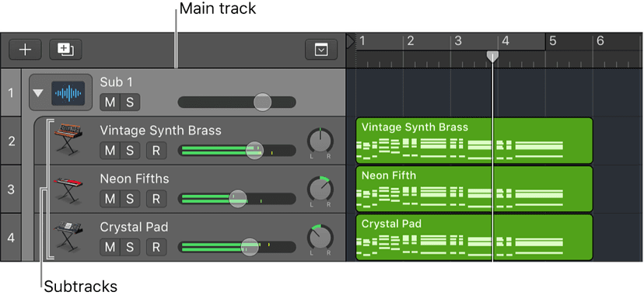This screenshot has height=299, width=644.
Task: Click the Vintage Synth Brass pan knob
Action: pos(320,141)
